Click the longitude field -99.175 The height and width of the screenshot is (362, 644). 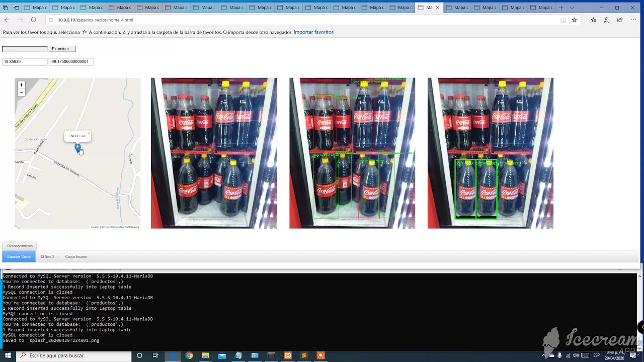(71, 61)
